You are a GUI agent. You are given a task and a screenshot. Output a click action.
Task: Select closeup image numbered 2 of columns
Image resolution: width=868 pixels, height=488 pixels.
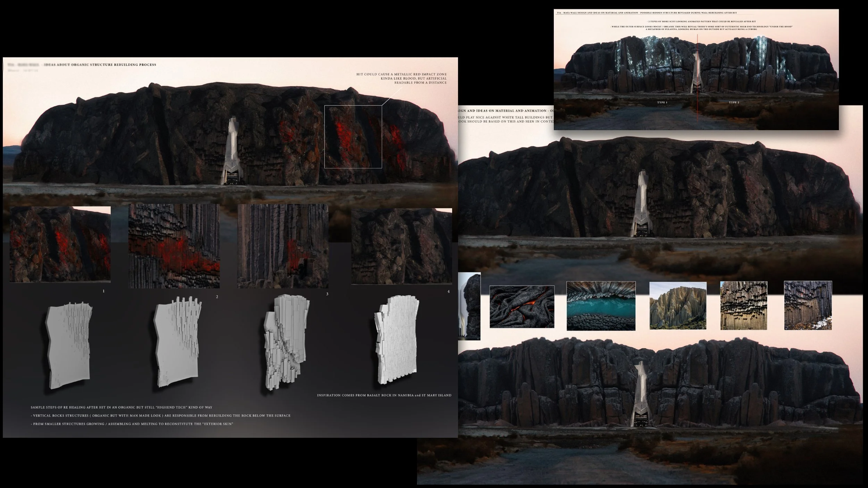click(174, 246)
